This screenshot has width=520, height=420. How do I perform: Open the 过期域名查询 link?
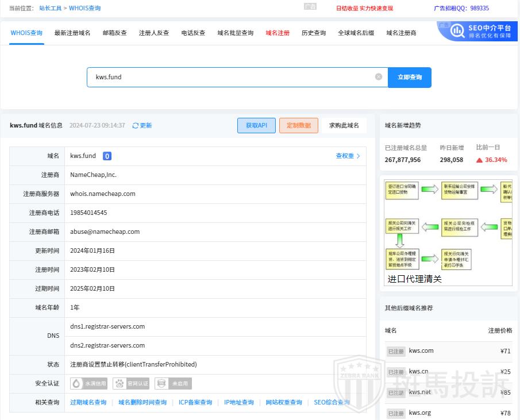(x=88, y=402)
